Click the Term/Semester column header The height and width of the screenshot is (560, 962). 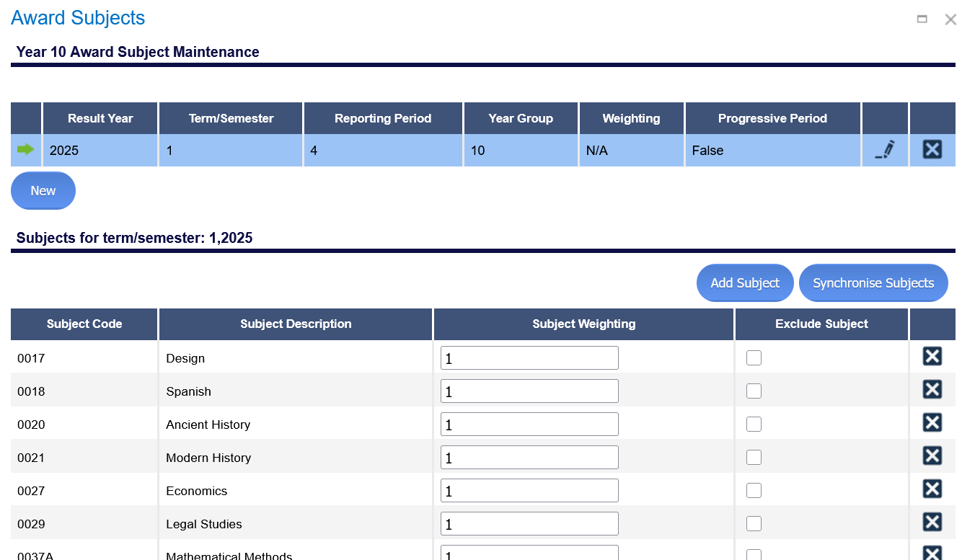pos(231,118)
